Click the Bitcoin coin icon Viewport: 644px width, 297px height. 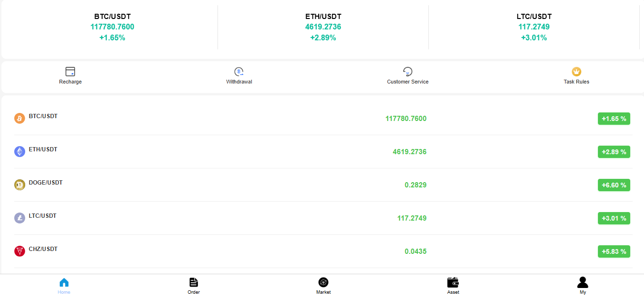pos(19,118)
